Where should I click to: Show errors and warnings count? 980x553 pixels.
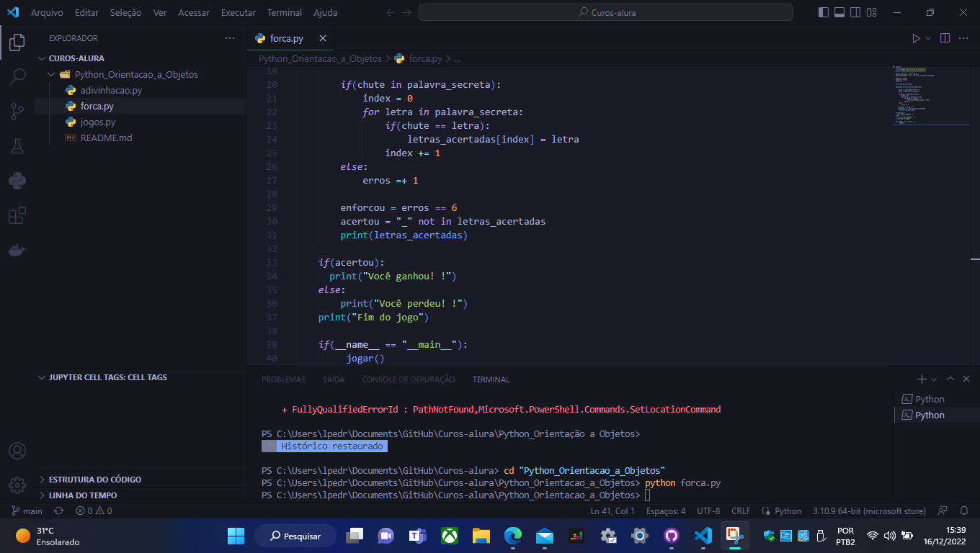(x=94, y=511)
